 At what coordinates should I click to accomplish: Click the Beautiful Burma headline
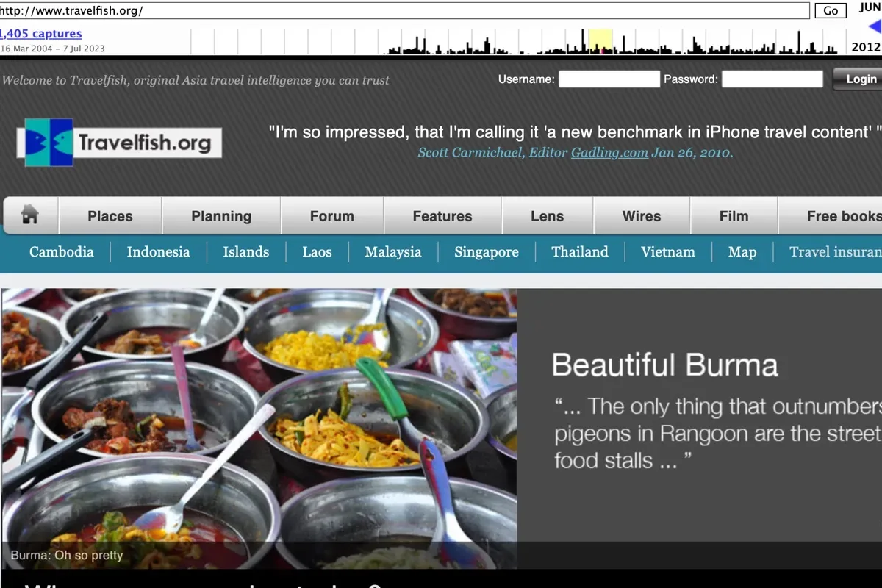coord(664,365)
